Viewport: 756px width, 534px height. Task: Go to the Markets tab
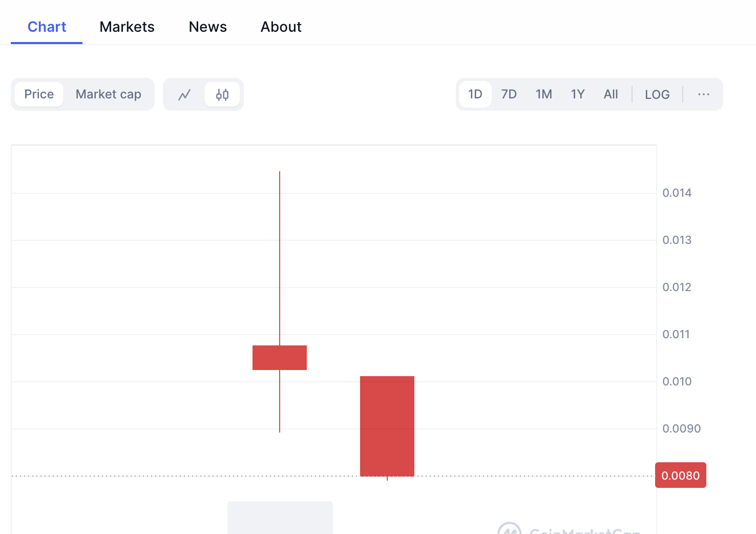click(127, 27)
